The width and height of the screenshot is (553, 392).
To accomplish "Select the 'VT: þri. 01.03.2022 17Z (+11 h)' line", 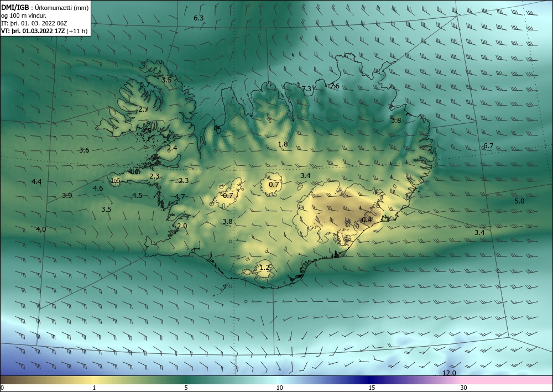I will pos(44,30).
